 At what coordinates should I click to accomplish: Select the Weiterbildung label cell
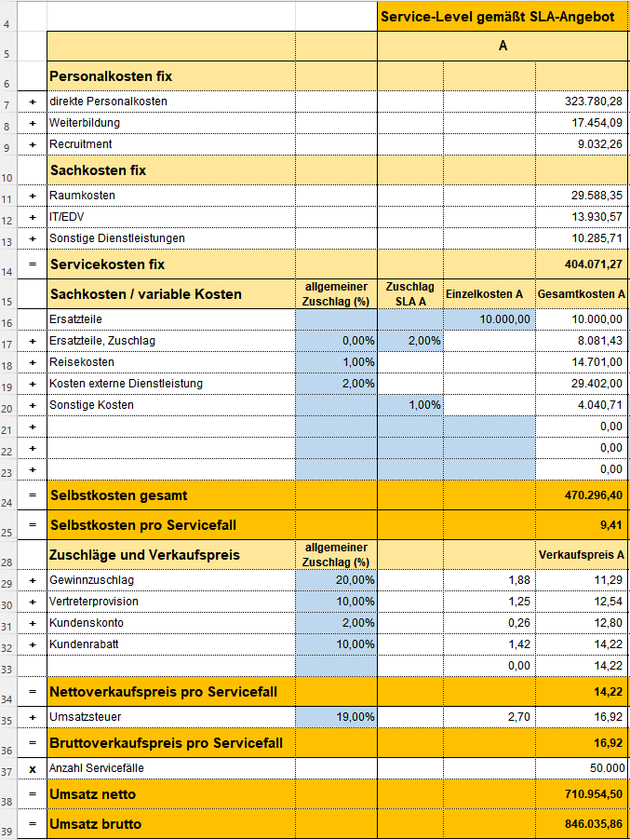click(x=170, y=123)
